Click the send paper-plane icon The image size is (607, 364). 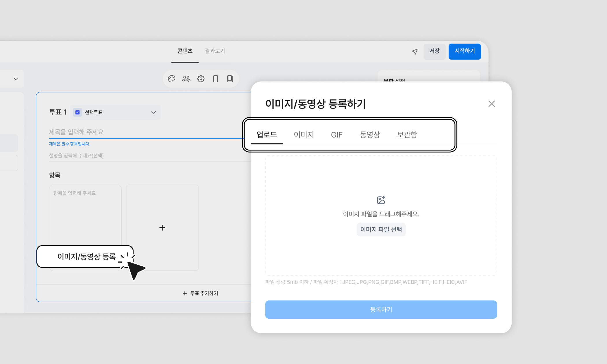point(415,51)
